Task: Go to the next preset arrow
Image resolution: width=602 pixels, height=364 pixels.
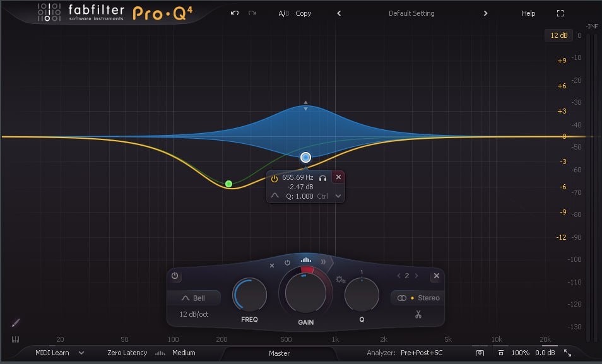Action: pyautogui.click(x=485, y=13)
